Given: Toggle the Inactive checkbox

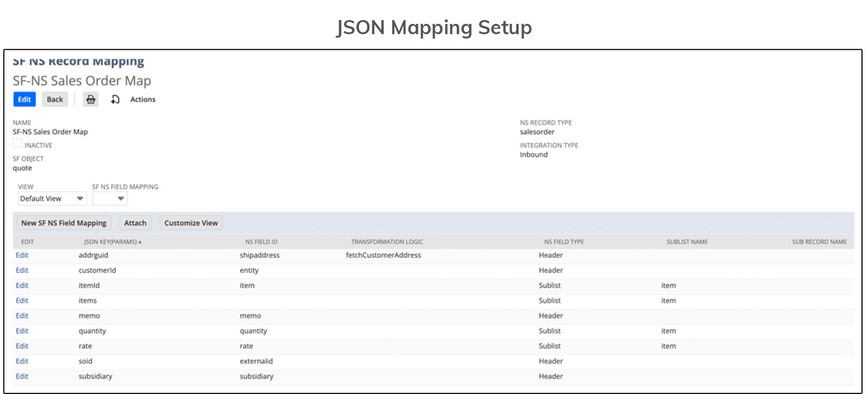Looking at the screenshot, I should [17, 144].
